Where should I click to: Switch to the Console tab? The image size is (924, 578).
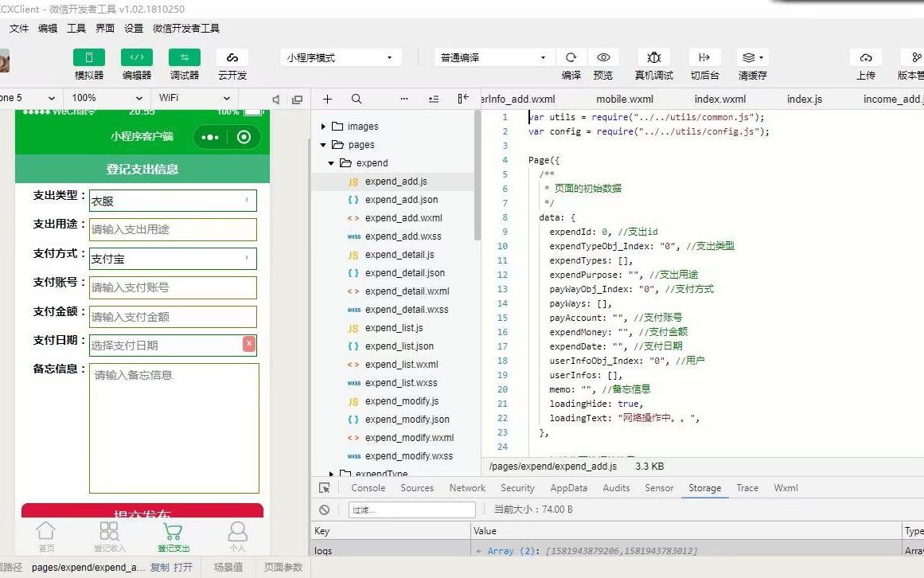(x=368, y=488)
